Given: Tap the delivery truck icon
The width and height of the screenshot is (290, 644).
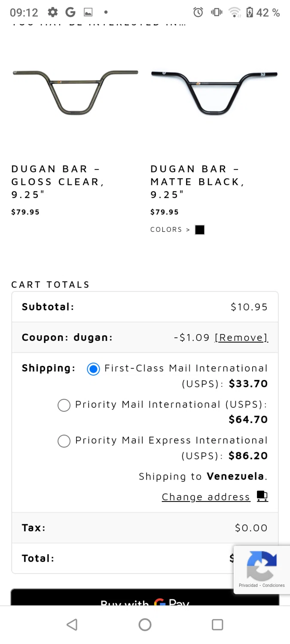Looking at the screenshot, I should point(262,496).
